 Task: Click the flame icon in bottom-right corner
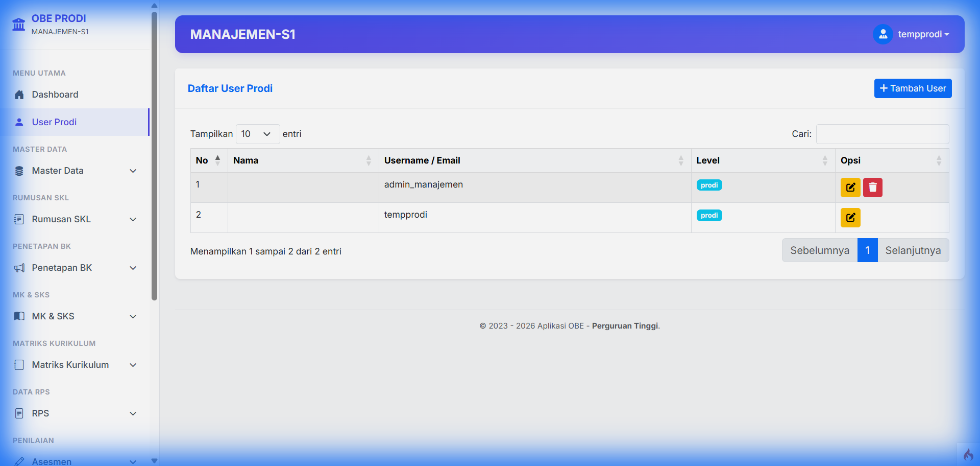point(968,454)
